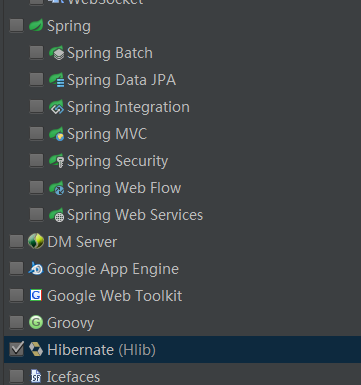This screenshot has height=385, width=361.
Task: Enable Spring Integration checkbox
Action: click(x=37, y=106)
